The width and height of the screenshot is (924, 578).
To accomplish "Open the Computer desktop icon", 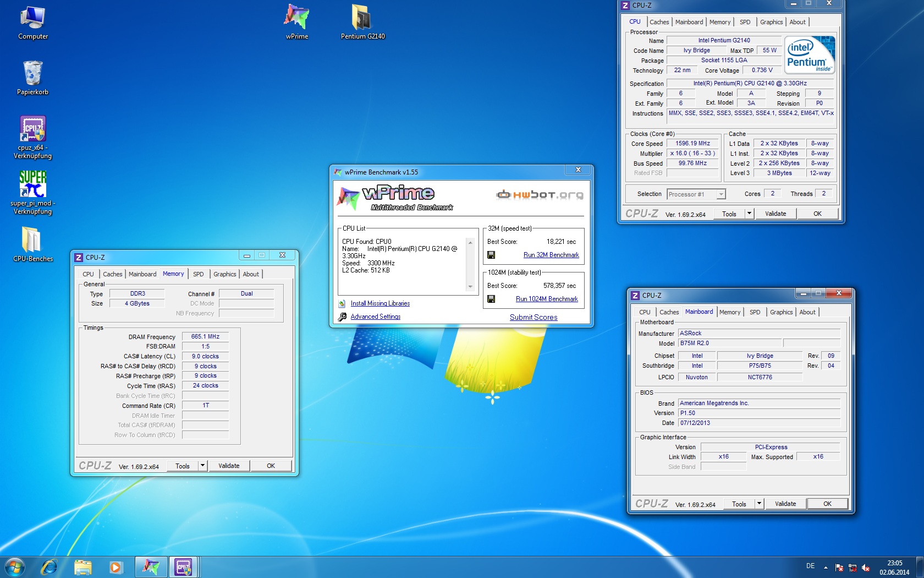I will (32, 23).
